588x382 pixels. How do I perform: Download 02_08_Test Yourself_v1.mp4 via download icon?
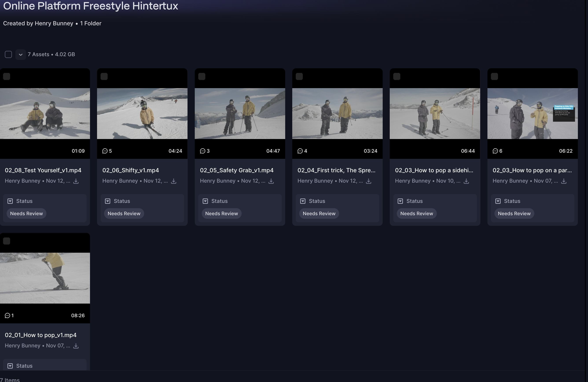pos(76,181)
